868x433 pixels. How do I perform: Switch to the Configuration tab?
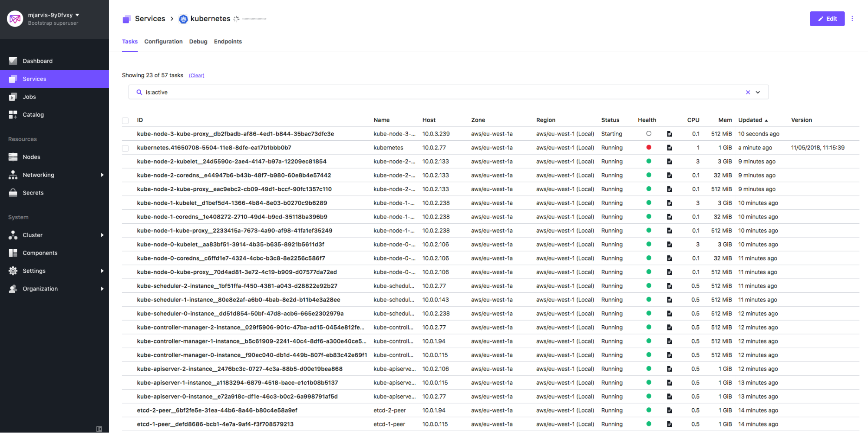[163, 42]
